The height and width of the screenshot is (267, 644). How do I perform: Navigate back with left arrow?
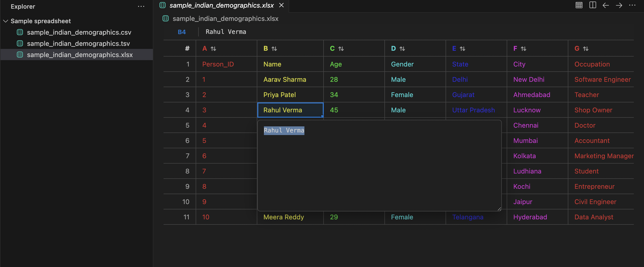click(x=606, y=5)
